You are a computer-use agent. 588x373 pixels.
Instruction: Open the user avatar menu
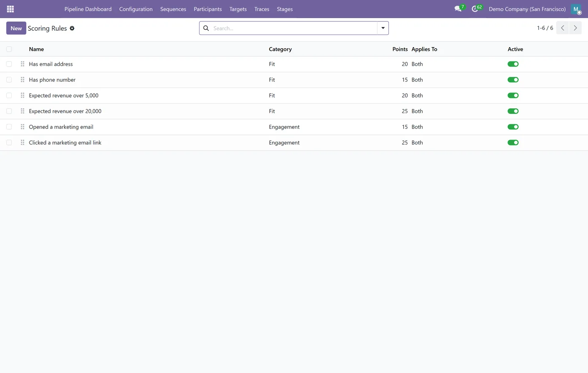pyautogui.click(x=576, y=9)
